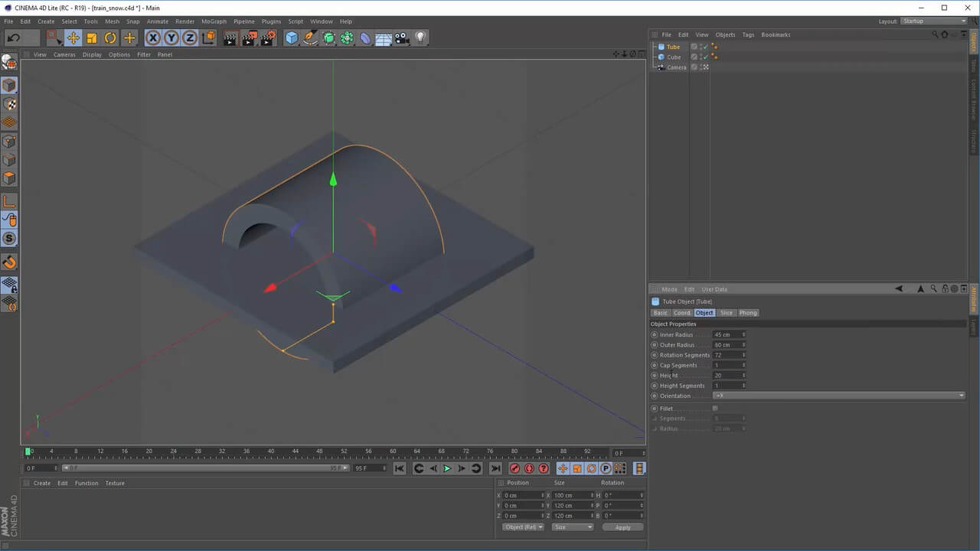Toggle the Z axis lock
Image resolution: width=980 pixels, height=551 pixels.
pyautogui.click(x=190, y=38)
